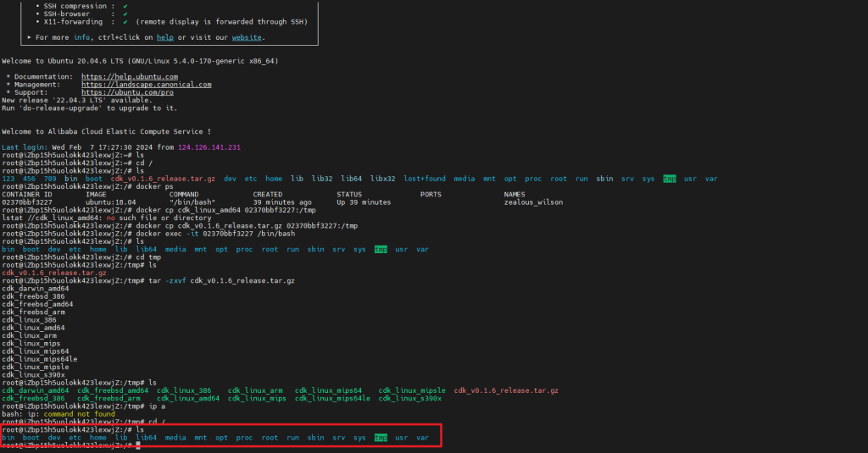
Task: Select white "cdk_linux_mips64le" in tar output
Action: [x=39, y=359]
